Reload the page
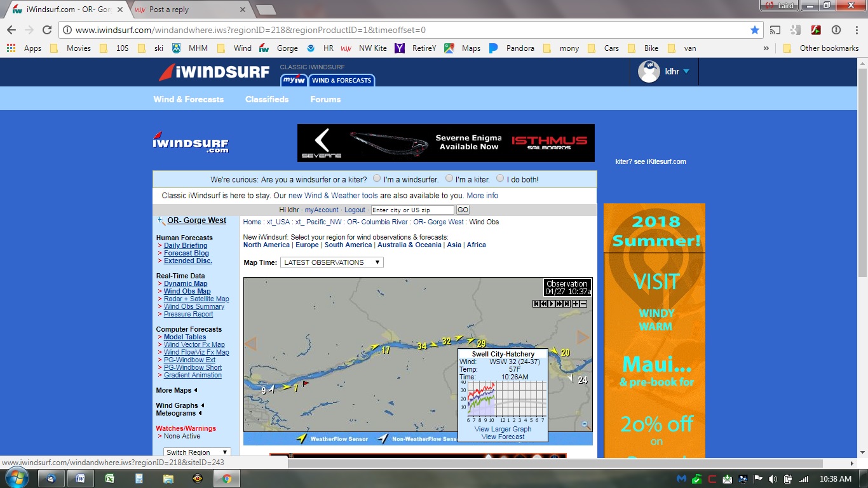 47,30
